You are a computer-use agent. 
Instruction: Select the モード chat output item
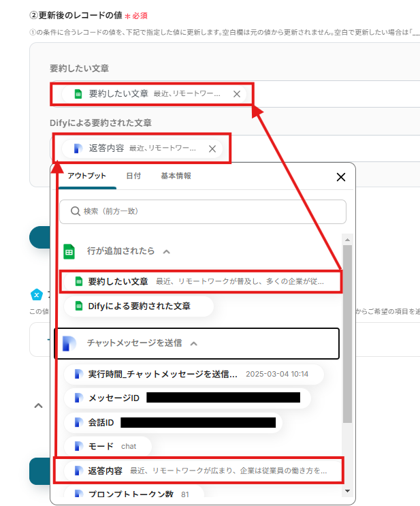[x=108, y=446]
